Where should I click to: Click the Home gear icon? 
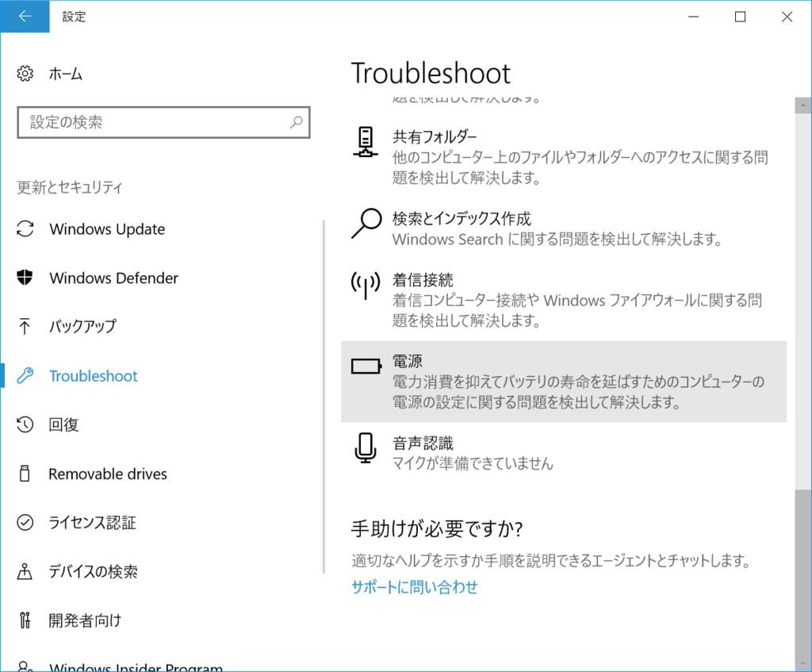pos(25,74)
